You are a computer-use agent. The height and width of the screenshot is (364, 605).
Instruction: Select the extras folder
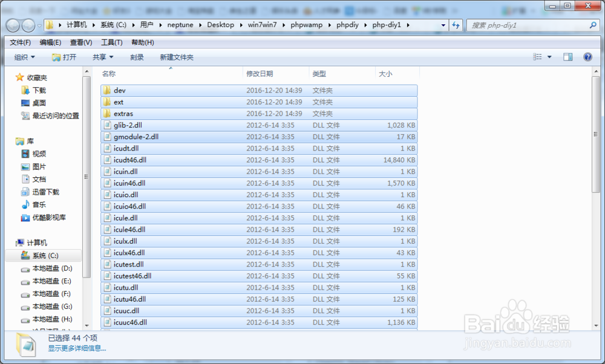(x=259, y=114)
